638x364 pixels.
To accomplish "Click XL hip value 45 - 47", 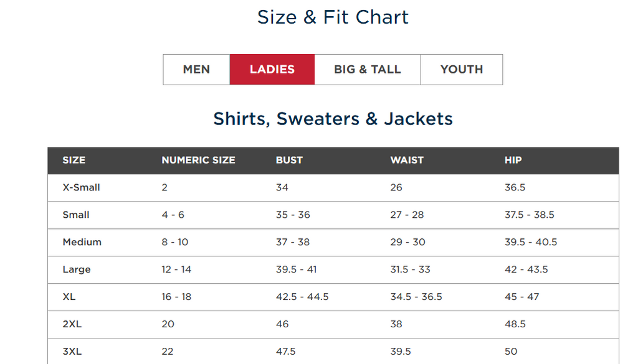I will (x=521, y=297).
